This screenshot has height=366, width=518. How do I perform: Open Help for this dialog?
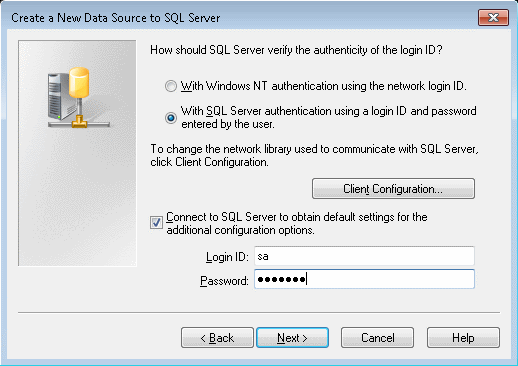(463, 338)
